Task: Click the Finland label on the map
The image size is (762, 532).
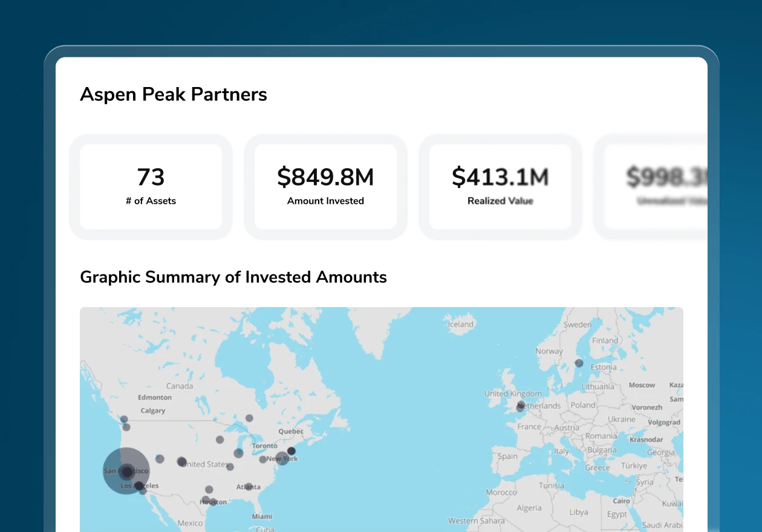Action: tap(605, 340)
